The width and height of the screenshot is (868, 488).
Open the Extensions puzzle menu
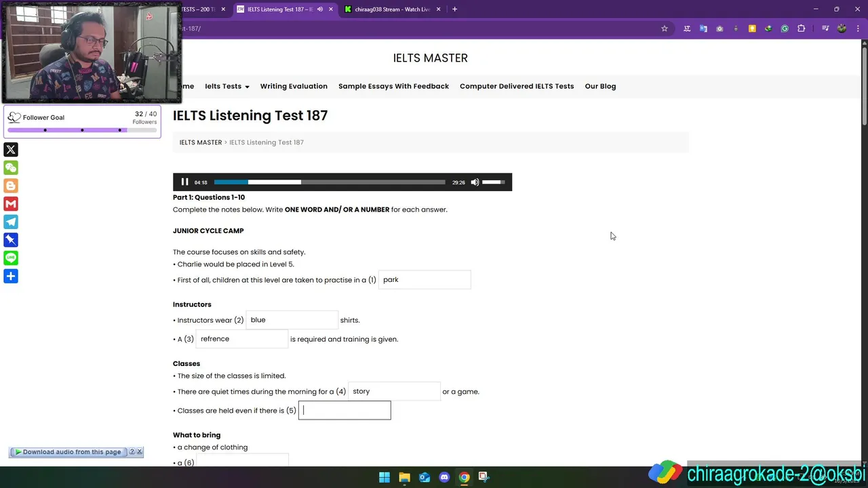coord(802,28)
